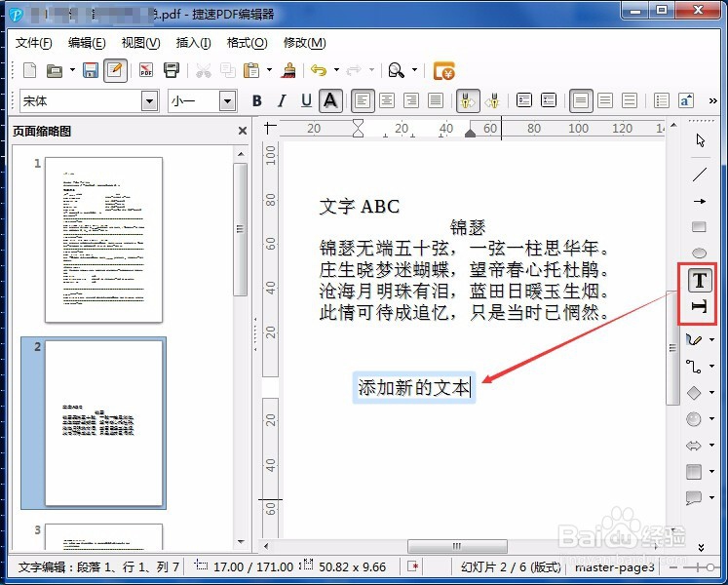Toggle bullets and numbering list icon
This screenshot has width=728, height=585.
pos(661,100)
